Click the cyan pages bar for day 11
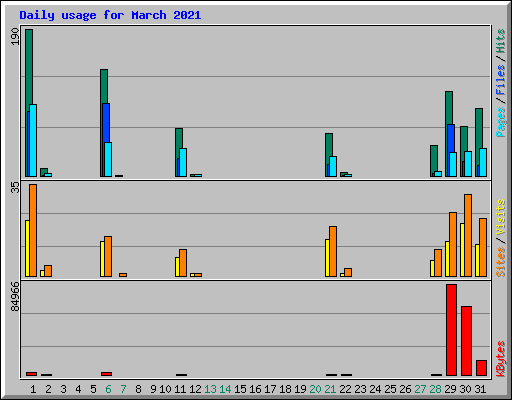The width and height of the screenshot is (512, 400). [x=183, y=162]
